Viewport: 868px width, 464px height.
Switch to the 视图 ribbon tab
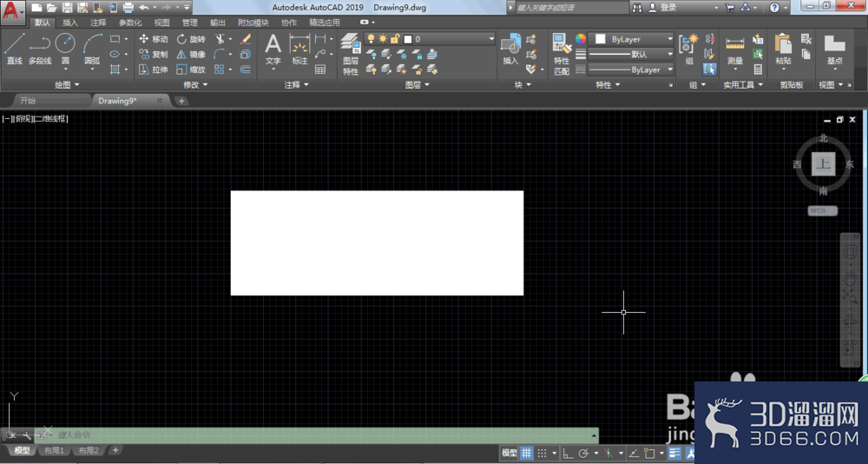tap(161, 23)
